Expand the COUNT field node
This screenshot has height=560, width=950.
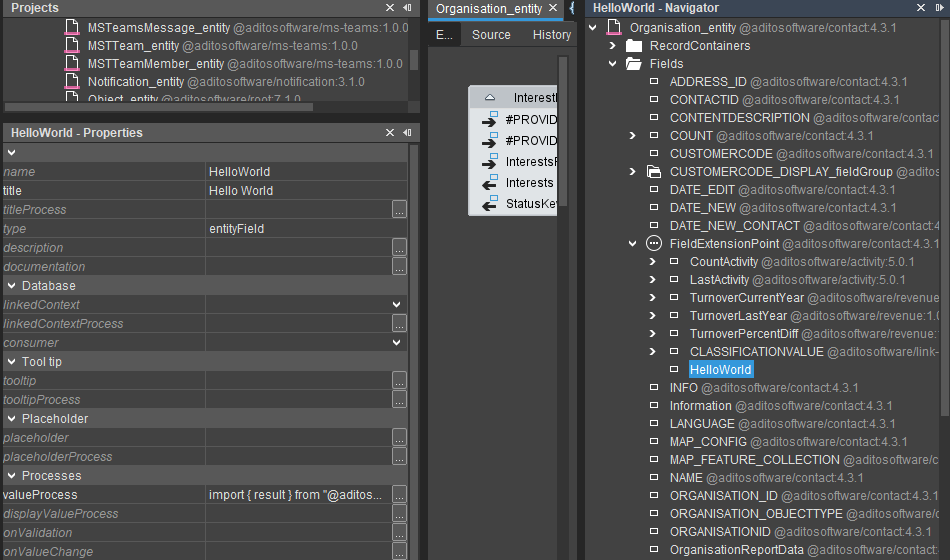(x=632, y=136)
